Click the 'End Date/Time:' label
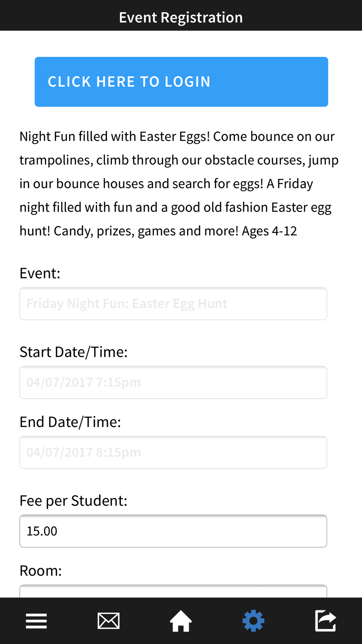Viewport: 362px width, 644px height. [x=70, y=422]
